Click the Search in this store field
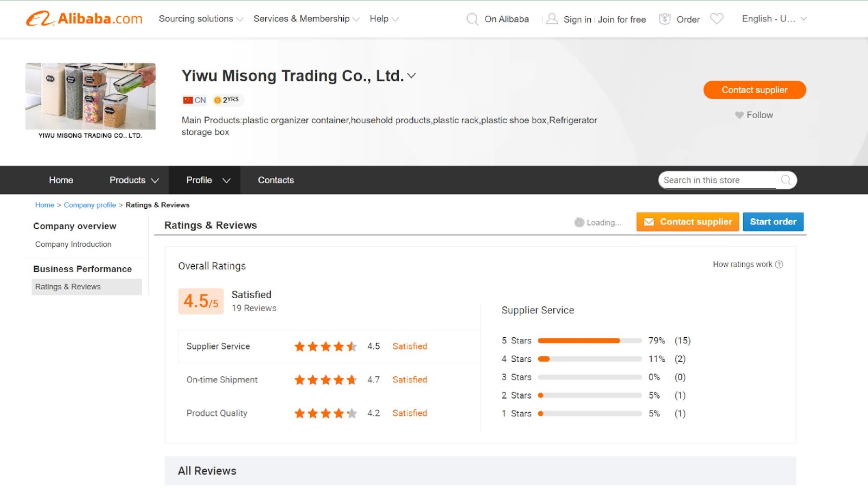This screenshot has height=488, width=868. pos(719,180)
